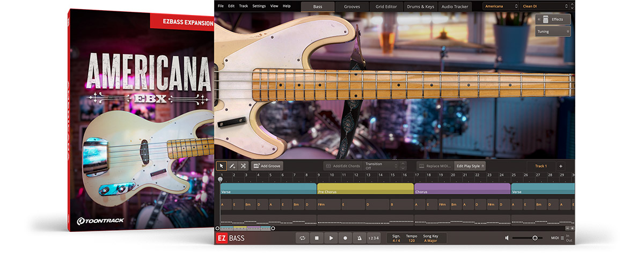The image size is (644, 262).
Task: Click the colored song overview scrollbar
Action: (245, 228)
